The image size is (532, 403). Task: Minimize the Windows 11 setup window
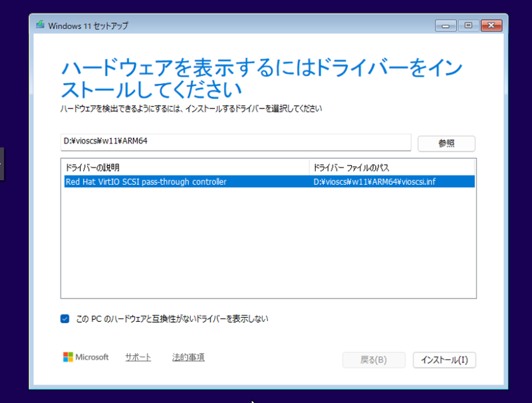pos(445,25)
